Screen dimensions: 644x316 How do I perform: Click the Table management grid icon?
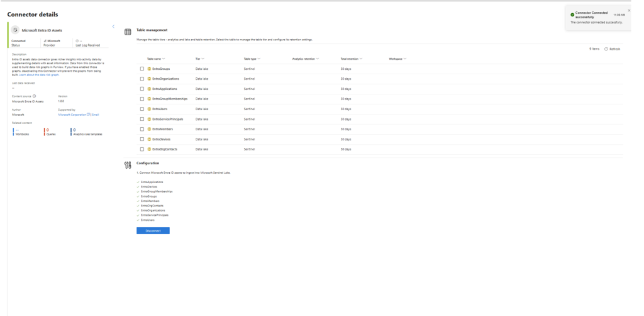[x=127, y=31]
